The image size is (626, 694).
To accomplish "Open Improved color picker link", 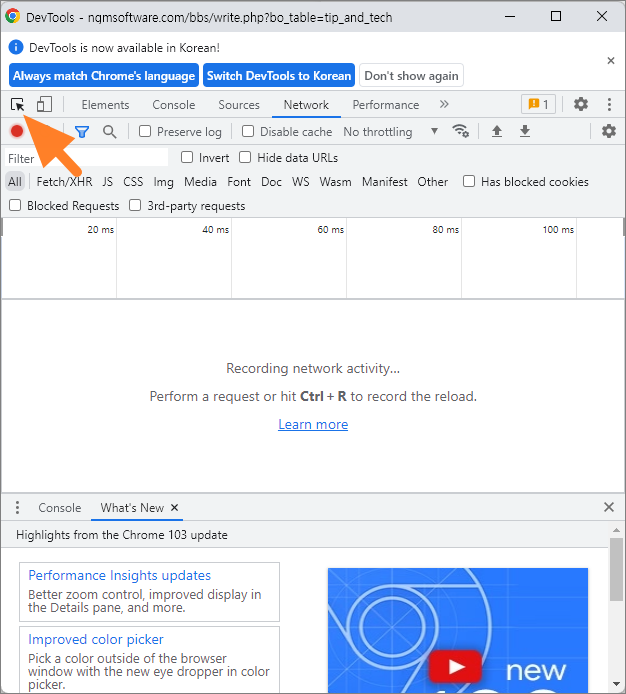I will tap(96, 639).
